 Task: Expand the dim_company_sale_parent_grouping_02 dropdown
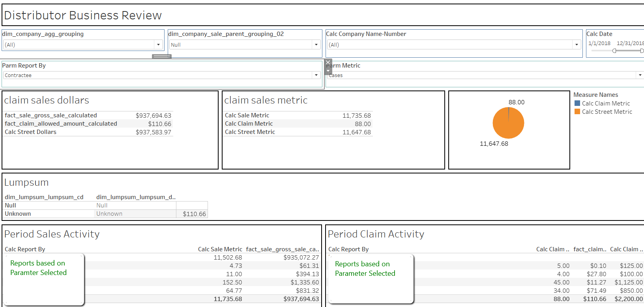click(x=316, y=45)
